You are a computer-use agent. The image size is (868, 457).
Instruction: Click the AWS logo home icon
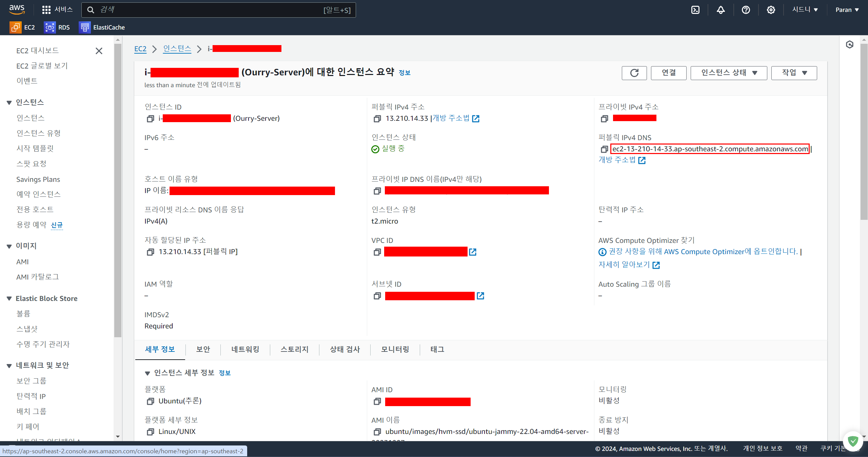click(x=17, y=9)
